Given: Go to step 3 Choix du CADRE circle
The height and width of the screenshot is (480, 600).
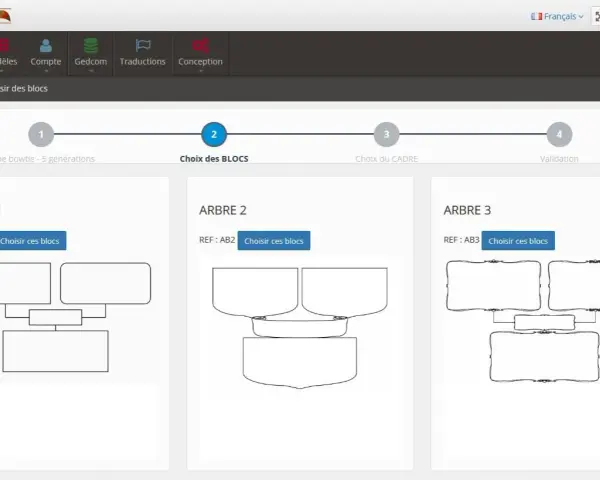Looking at the screenshot, I should coord(386,134).
